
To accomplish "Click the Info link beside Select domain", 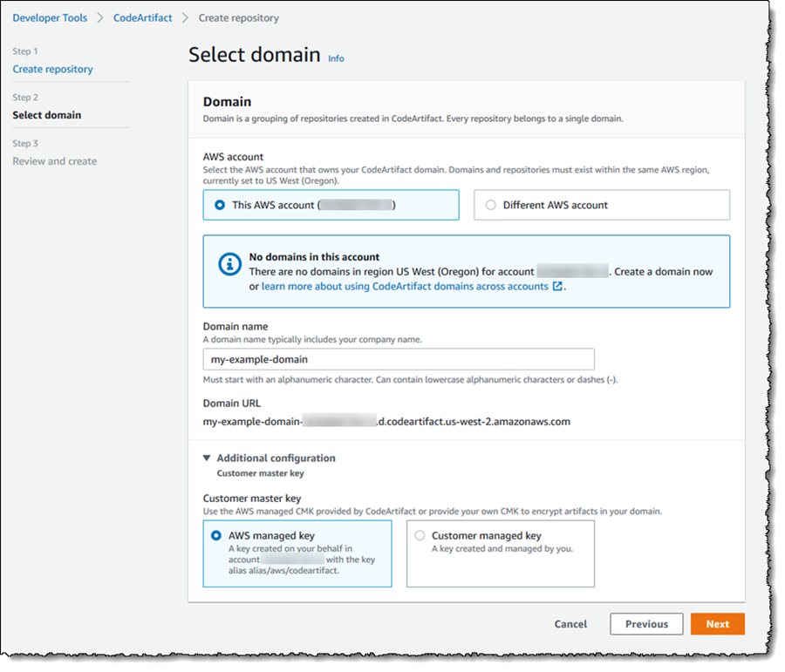I will point(336,58).
